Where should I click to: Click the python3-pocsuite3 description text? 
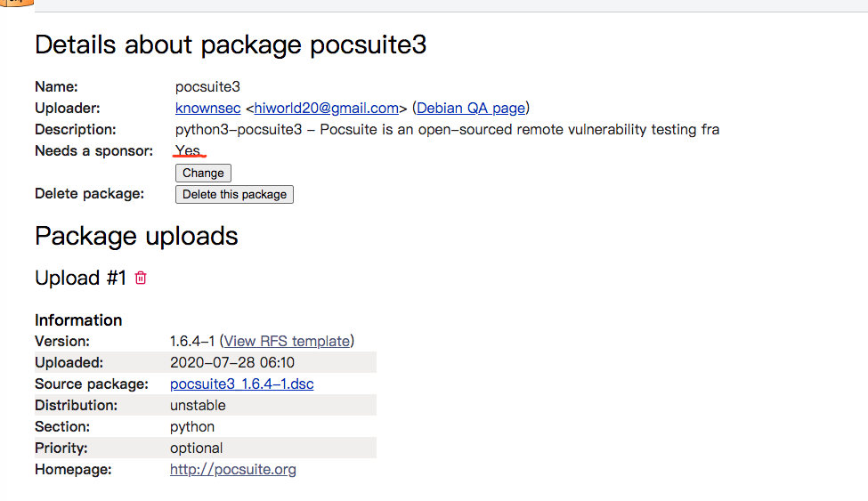click(447, 130)
